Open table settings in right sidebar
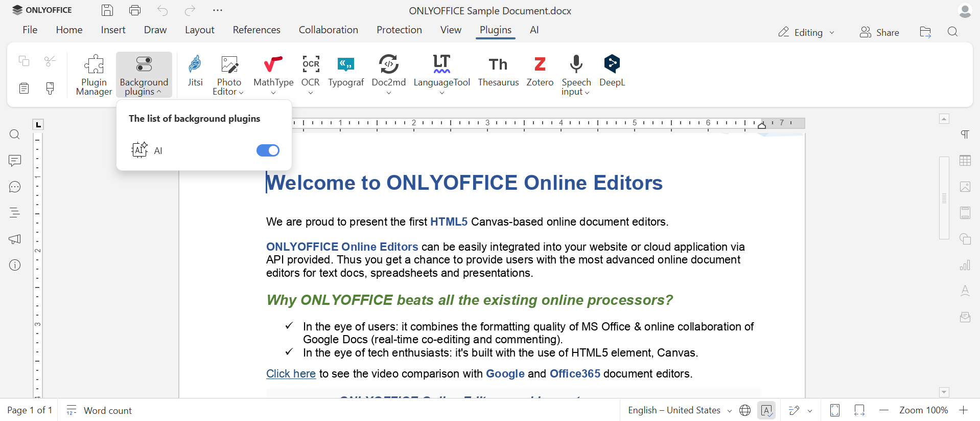This screenshot has width=980, height=421. [965, 161]
